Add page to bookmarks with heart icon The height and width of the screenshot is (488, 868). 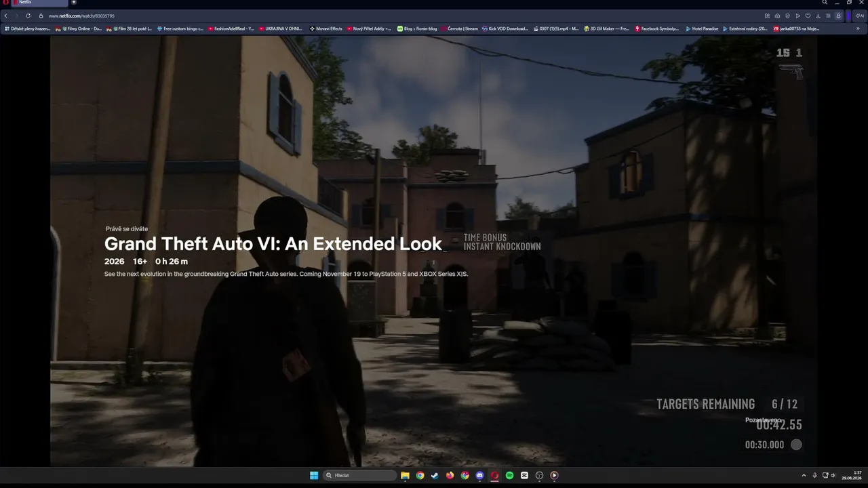(808, 16)
